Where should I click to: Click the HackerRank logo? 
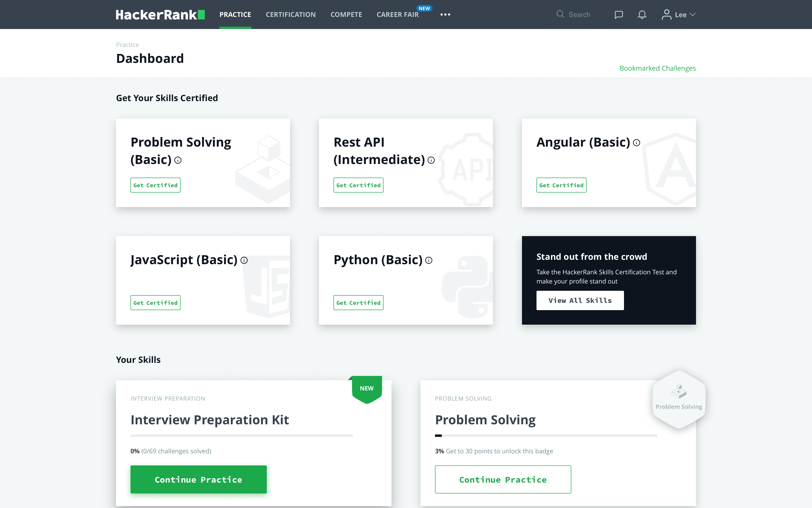[x=160, y=15]
